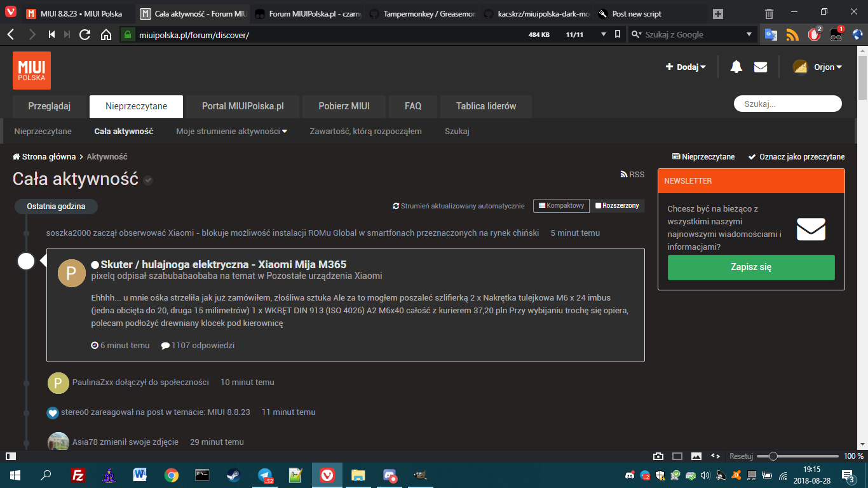The width and height of the screenshot is (868, 488).
Task: Open a new tab with plus icon
Action: click(x=718, y=13)
